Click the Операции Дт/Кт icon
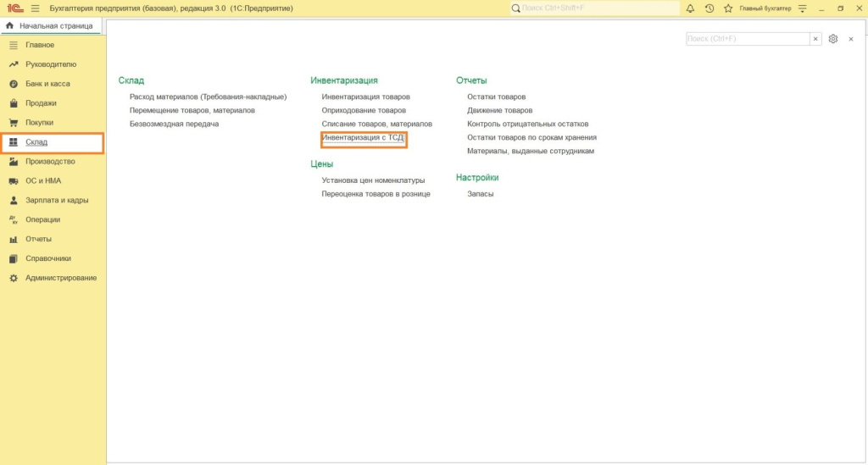 [14, 219]
